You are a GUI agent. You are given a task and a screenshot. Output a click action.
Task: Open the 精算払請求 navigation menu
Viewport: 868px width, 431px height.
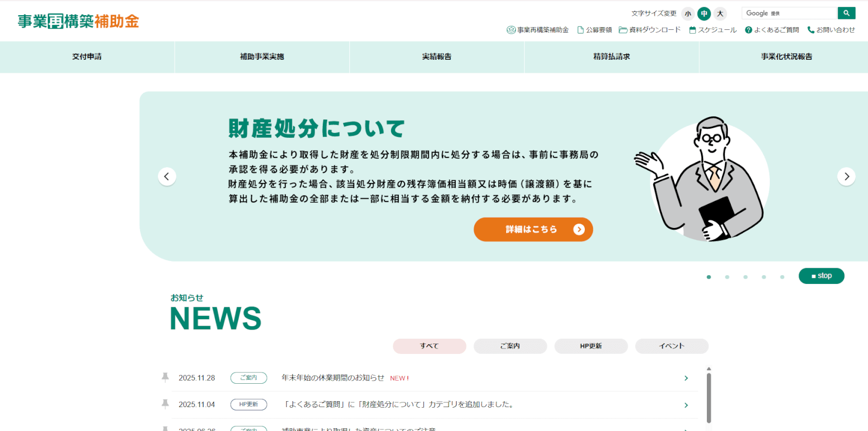611,57
